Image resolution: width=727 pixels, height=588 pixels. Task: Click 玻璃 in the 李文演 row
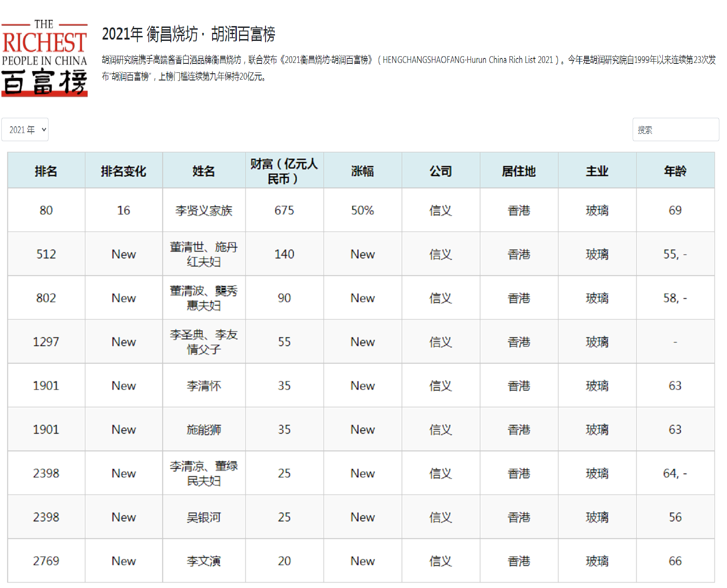tap(597, 561)
